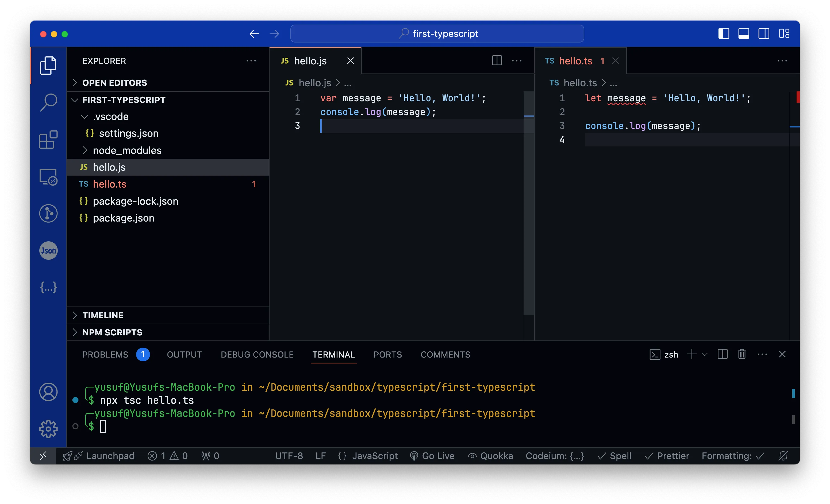The width and height of the screenshot is (830, 504).
Task: Start Go Live server
Action: coord(432,456)
